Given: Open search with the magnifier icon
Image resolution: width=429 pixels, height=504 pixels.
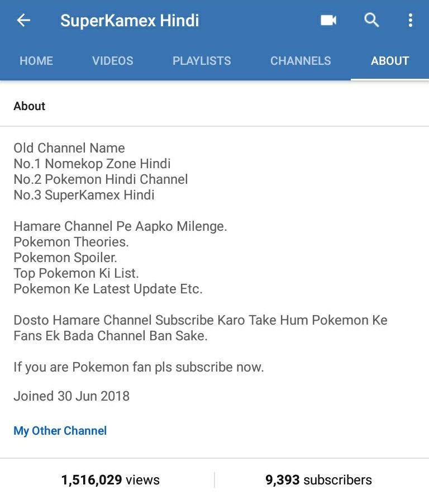Looking at the screenshot, I should [x=371, y=20].
